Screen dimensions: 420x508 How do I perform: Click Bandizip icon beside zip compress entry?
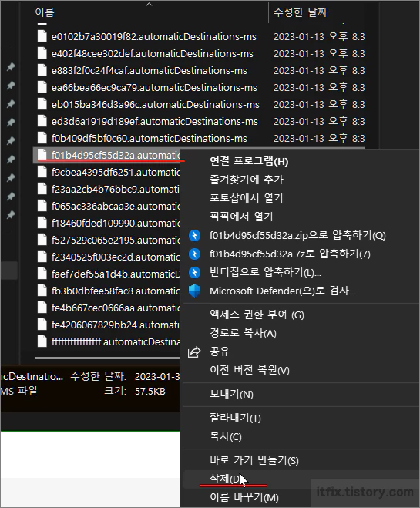coord(195,236)
